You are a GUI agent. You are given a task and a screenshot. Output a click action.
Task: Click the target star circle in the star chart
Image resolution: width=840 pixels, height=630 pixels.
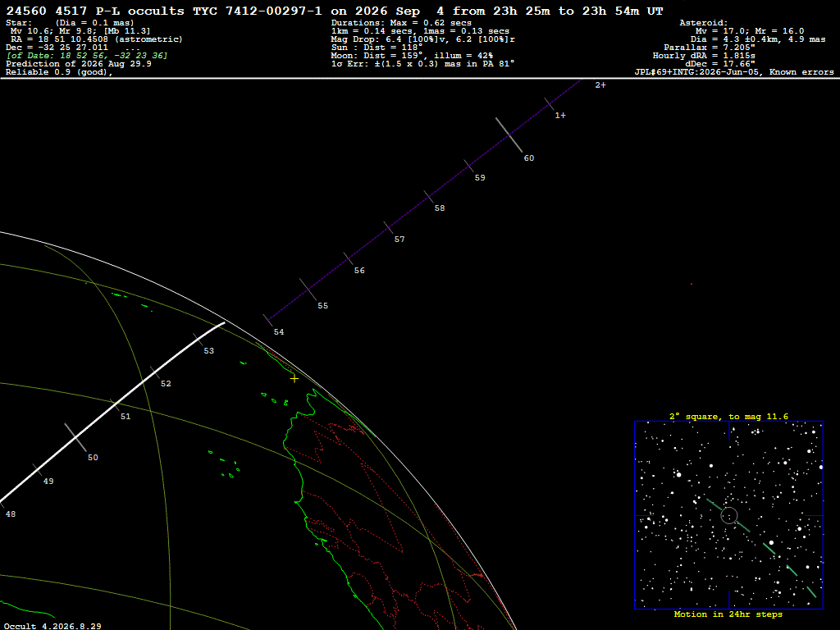(729, 515)
